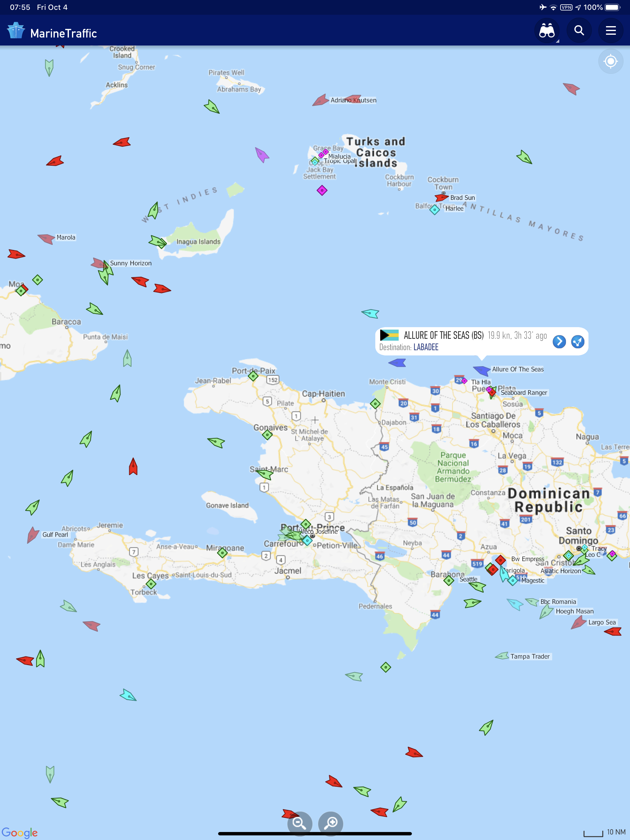The height and width of the screenshot is (840, 630).
Task: Select the Gulf Pearl vessel marker
Action: pyautogui.click(x=33, y=535)
